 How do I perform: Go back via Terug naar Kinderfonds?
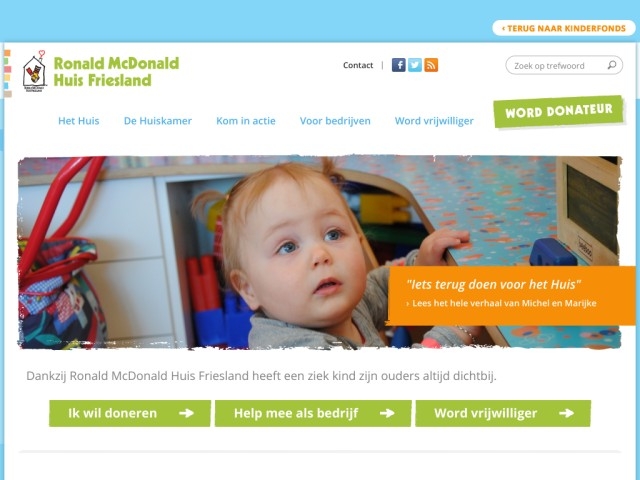point(564,28)
